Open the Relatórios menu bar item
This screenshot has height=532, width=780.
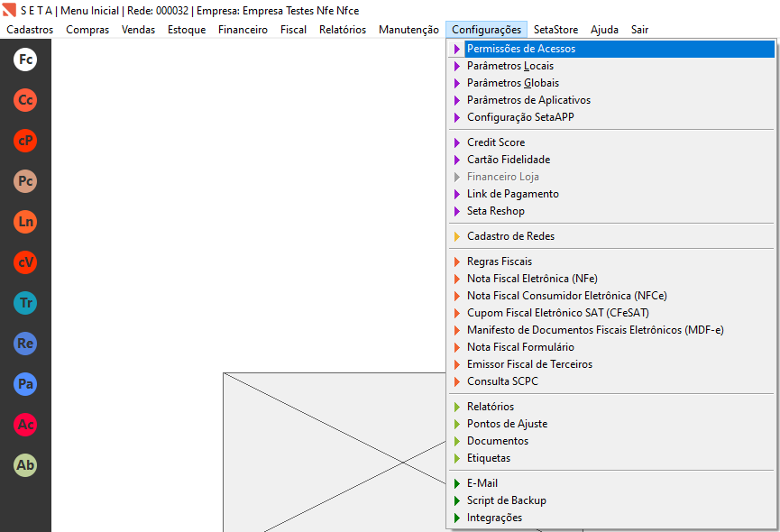pyautogui.click(x=343, y=30)
